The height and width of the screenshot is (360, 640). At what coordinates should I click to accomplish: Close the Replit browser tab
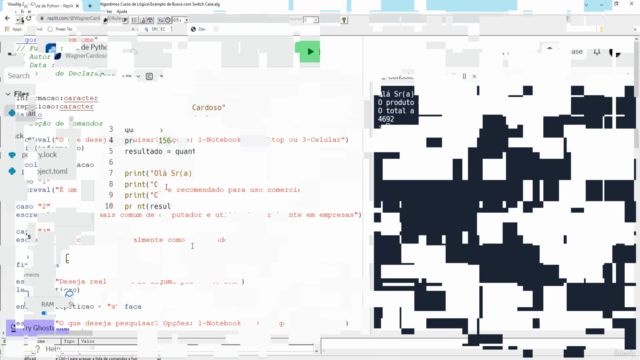[77, 6]
